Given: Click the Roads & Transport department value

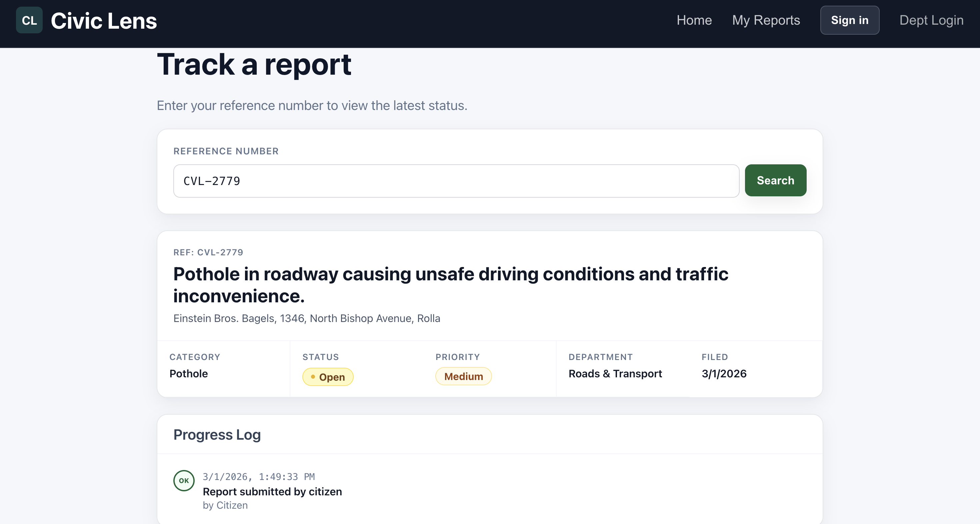Looking at the screenshot, I should tap(615, 374).
